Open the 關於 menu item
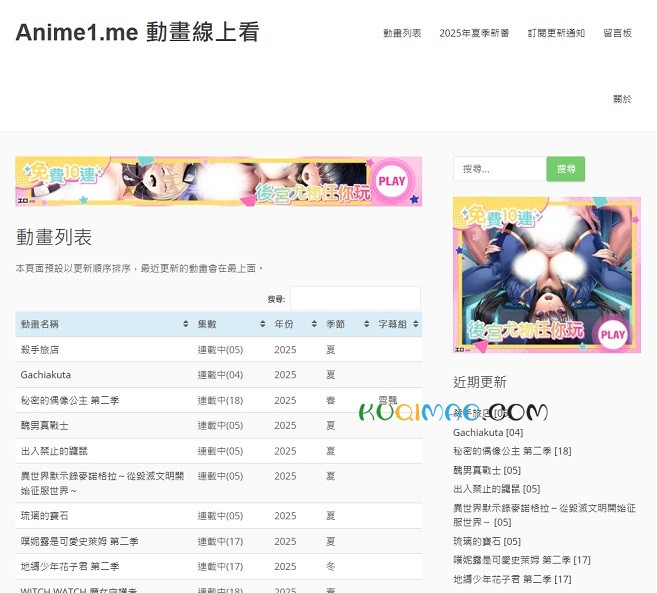 [622, 99]
